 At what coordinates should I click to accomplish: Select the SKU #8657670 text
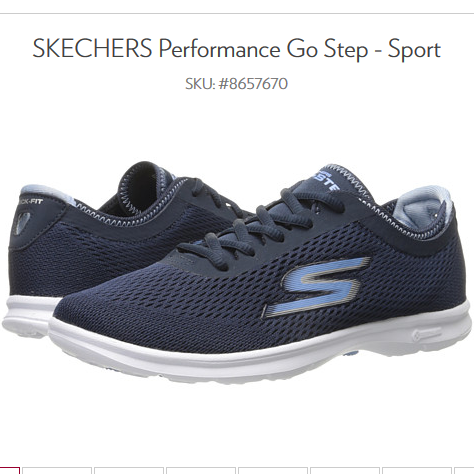(x=236, y=83)
